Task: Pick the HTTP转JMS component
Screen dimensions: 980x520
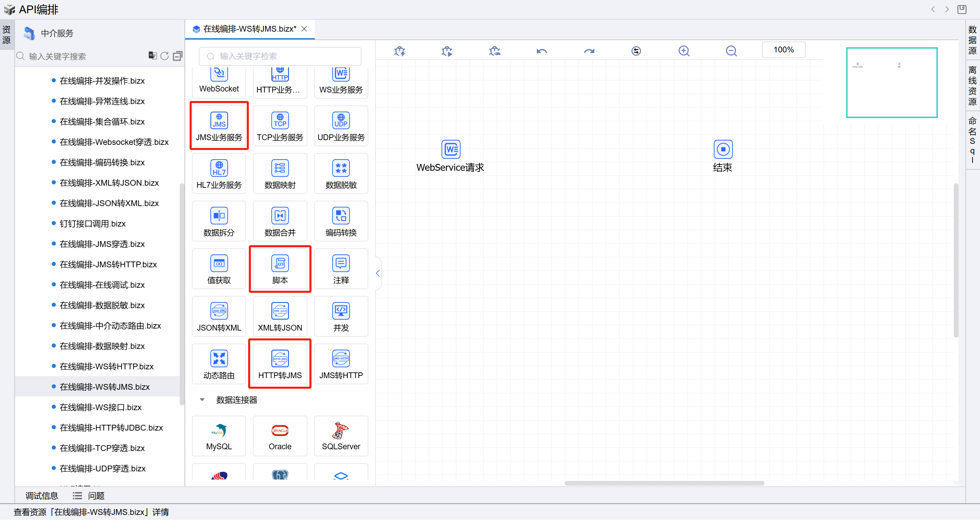Action: click(x=280, y=359)
